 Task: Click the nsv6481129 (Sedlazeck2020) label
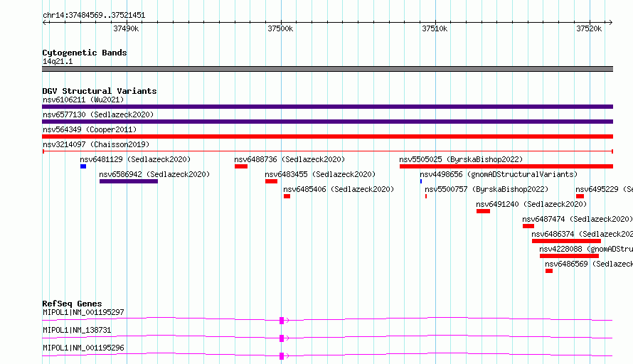pos(135,159)
